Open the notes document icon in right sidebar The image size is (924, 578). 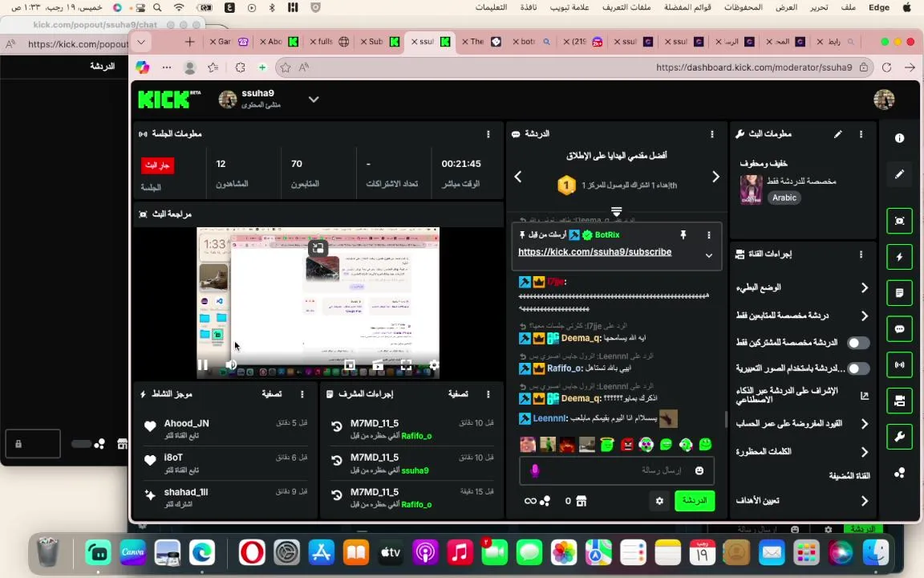(x=899, y=292)
